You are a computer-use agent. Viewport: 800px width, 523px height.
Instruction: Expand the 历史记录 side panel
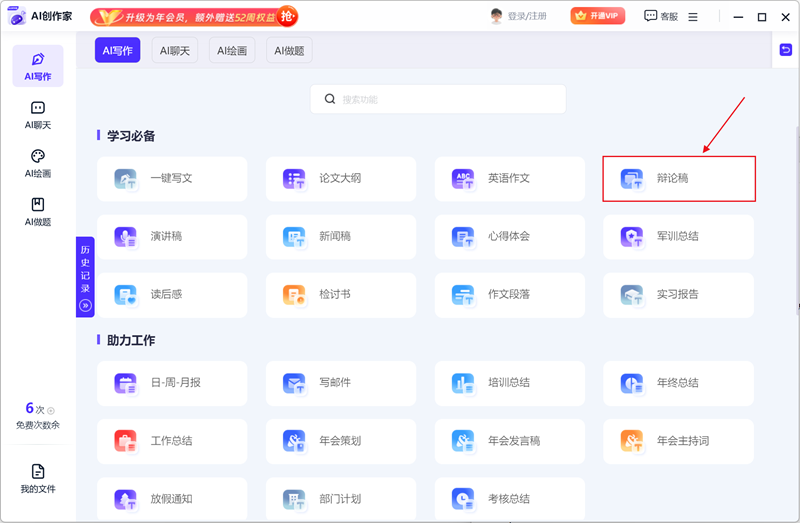coord(85,277)
